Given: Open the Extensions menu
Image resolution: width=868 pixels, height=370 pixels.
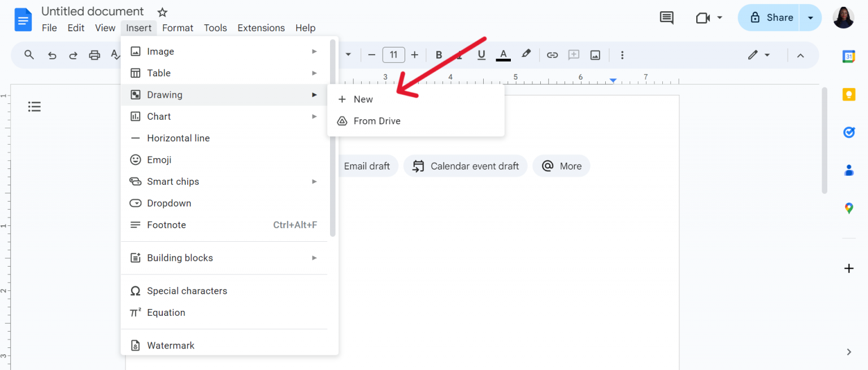Looking at the screenshot, I should pyautogui.click(x=261, y=28).
